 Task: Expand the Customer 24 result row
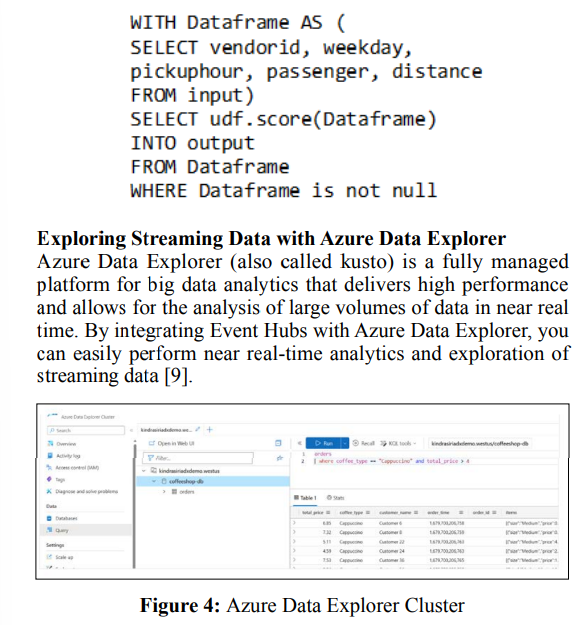click(x=294, y=551)
